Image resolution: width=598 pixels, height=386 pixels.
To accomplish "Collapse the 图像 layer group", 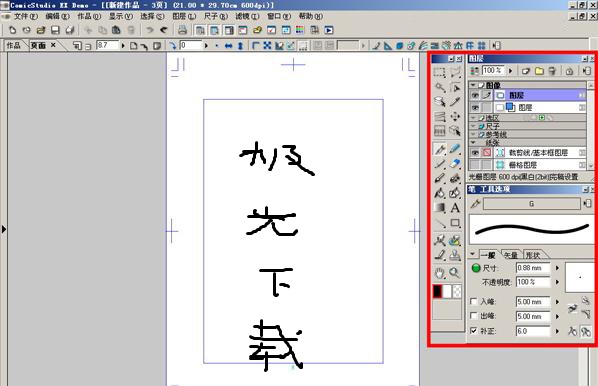I will point(473,85).
